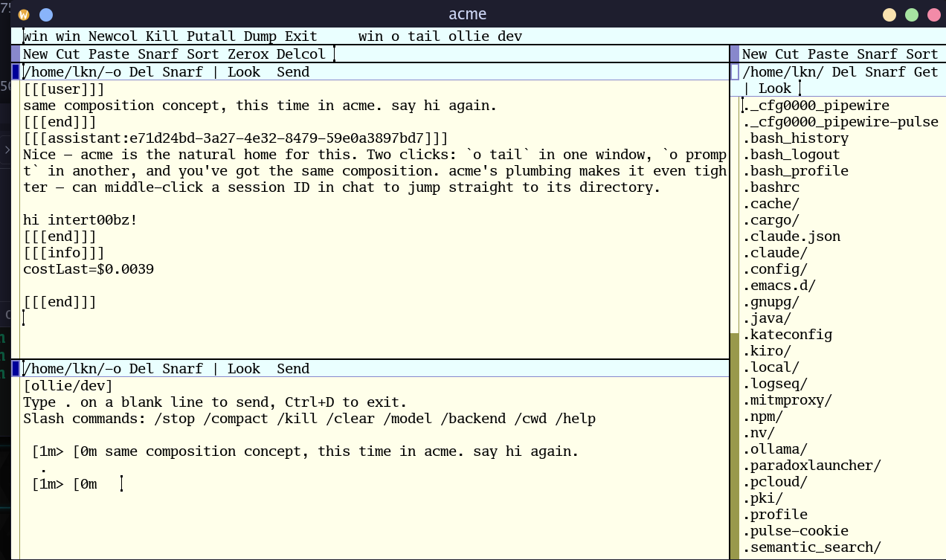Image resolution: width=946 pixels, height=560 pixels.
Task: Click the ollie/dev prompt window's blue layout box
Action: coord(16,369)
